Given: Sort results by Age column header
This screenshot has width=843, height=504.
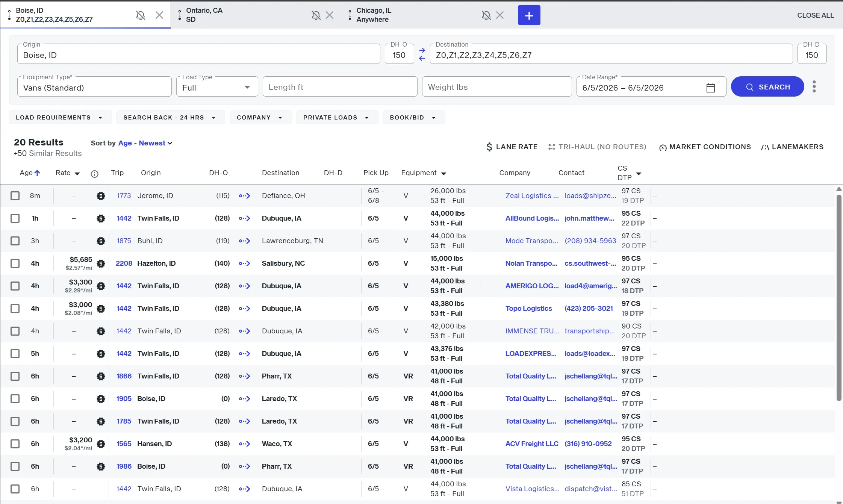Looking at the screenshot, I should (30, 173).
